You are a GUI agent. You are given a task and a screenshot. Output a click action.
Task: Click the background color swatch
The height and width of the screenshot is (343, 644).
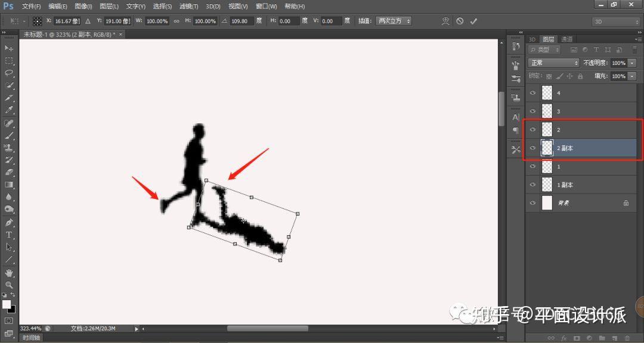click(11, 310)
